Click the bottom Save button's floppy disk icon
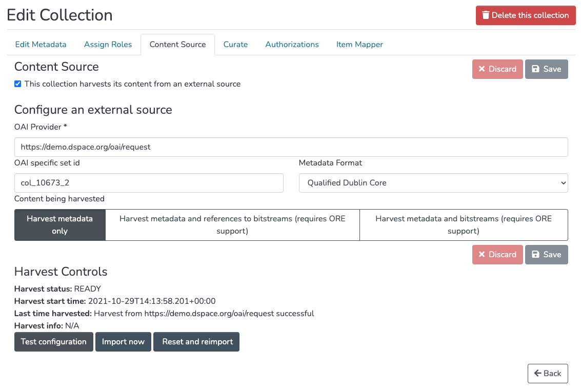This screenshot has width=581, height=392. tap(535, 255)
